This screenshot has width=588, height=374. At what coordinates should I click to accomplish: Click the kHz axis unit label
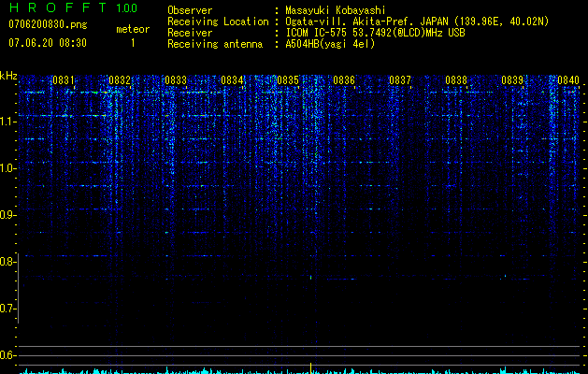(x=8, y=76)
